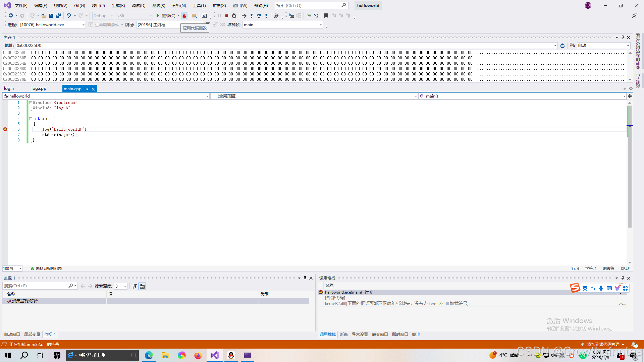Click the Live Share icon at top right
The image size is (644, 362).
pyautogui.click(x=635, y=16)
